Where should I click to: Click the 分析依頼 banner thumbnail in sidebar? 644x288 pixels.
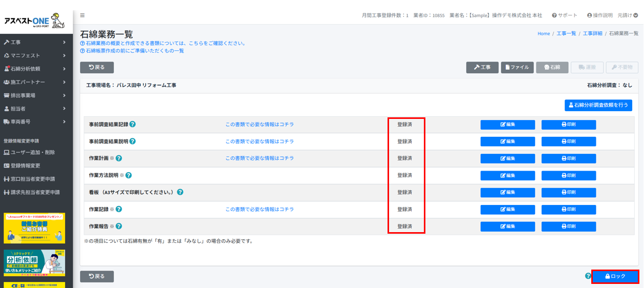[34, 263]
